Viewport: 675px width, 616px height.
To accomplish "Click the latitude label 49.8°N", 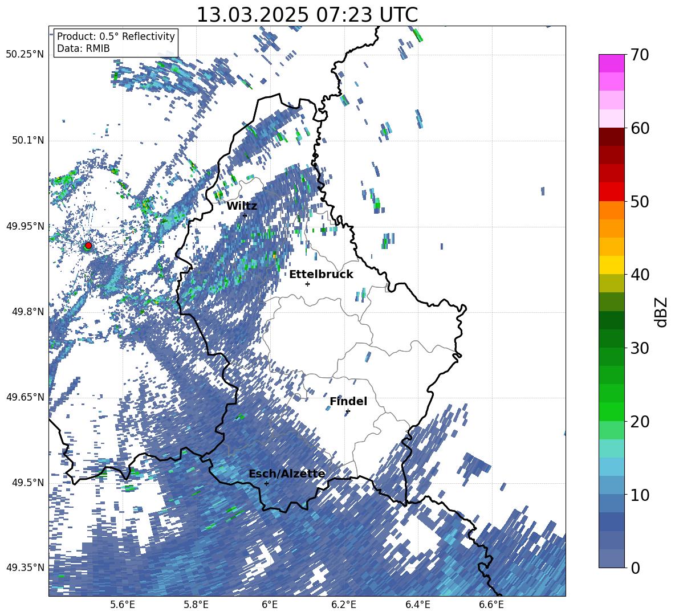I will (x=28, y=312).
